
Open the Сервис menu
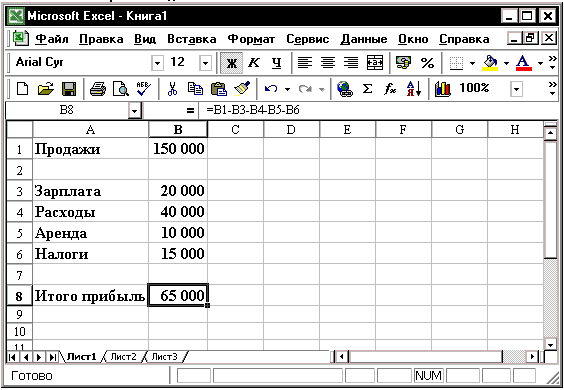[x=308, y=39]
